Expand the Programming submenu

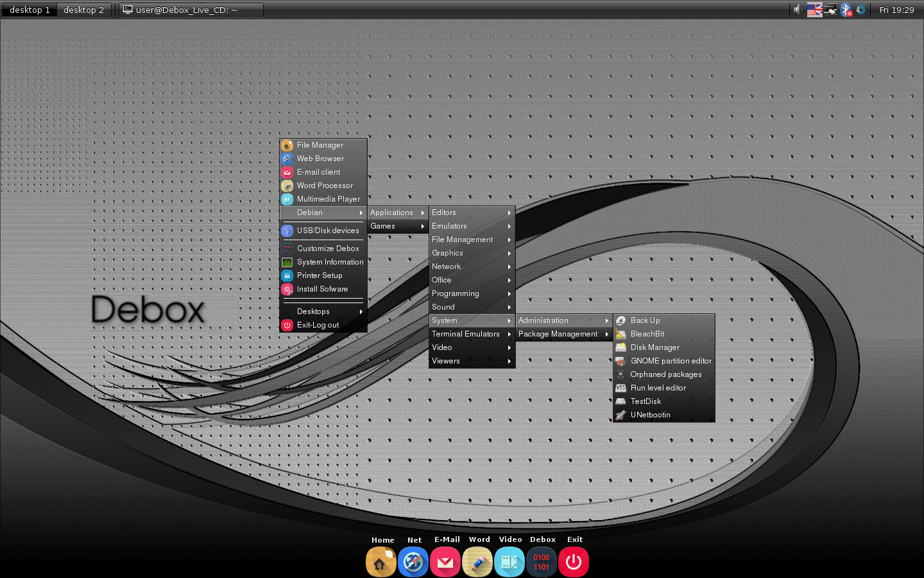click(472, 293)
